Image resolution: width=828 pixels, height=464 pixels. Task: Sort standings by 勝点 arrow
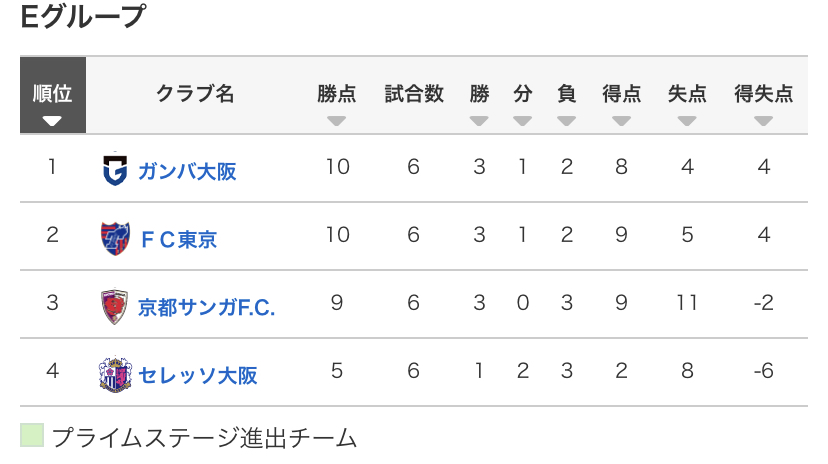point(337,121)
